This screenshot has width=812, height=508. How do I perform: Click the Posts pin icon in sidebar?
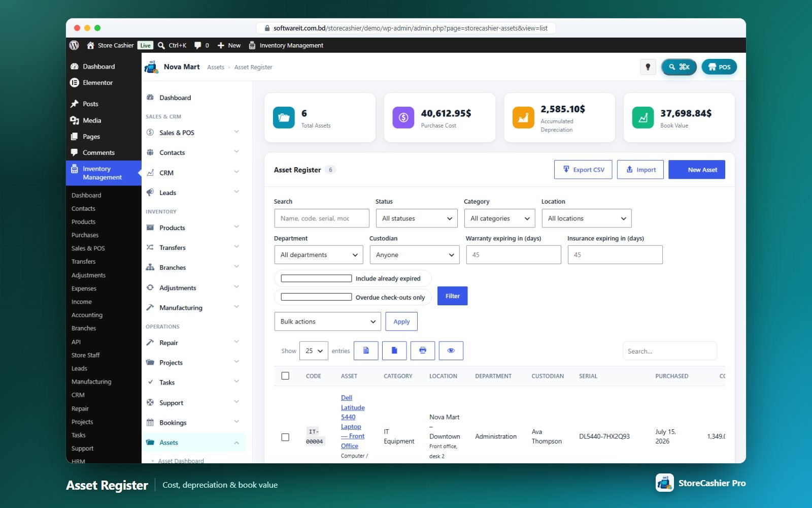75,104
